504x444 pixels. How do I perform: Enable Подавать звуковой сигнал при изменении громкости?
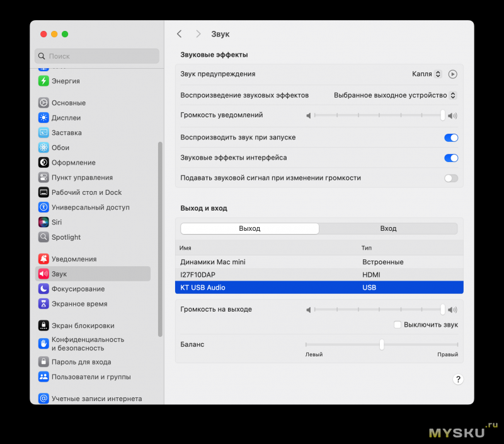[x=450, y=178]
